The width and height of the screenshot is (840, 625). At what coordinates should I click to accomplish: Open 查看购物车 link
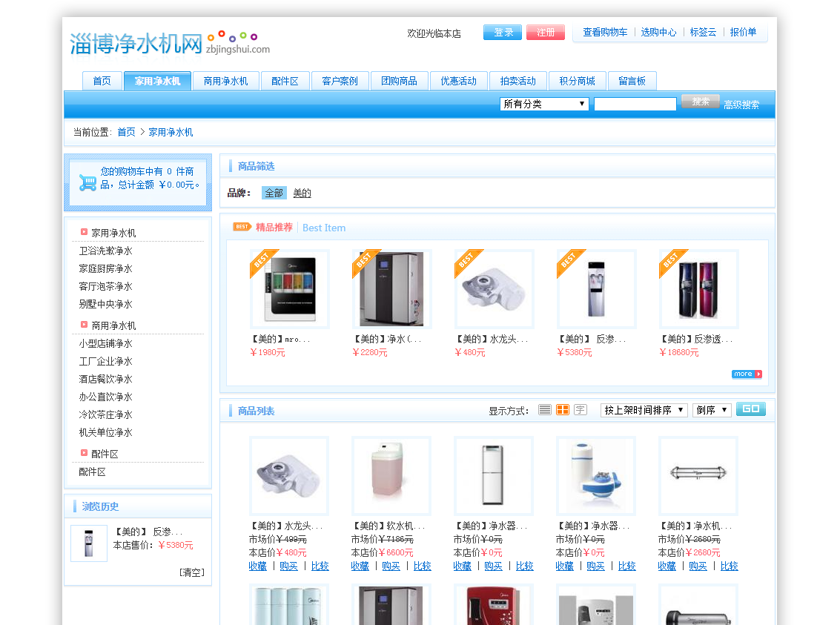(605, 32)
